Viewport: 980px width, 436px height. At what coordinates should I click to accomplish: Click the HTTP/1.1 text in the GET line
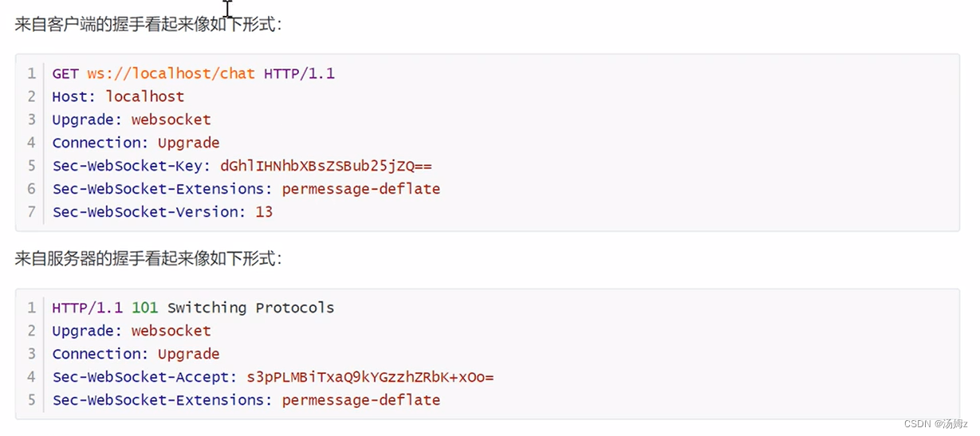tap(299, 73)
